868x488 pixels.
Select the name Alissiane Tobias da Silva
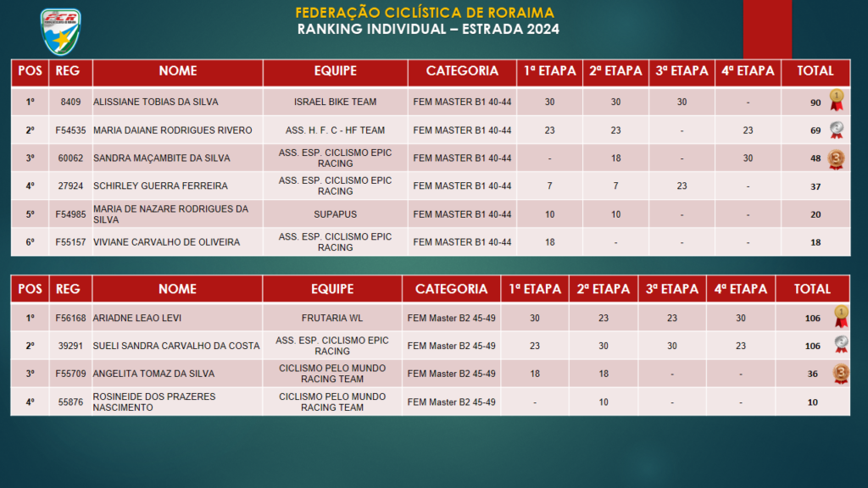coord(156,102)
